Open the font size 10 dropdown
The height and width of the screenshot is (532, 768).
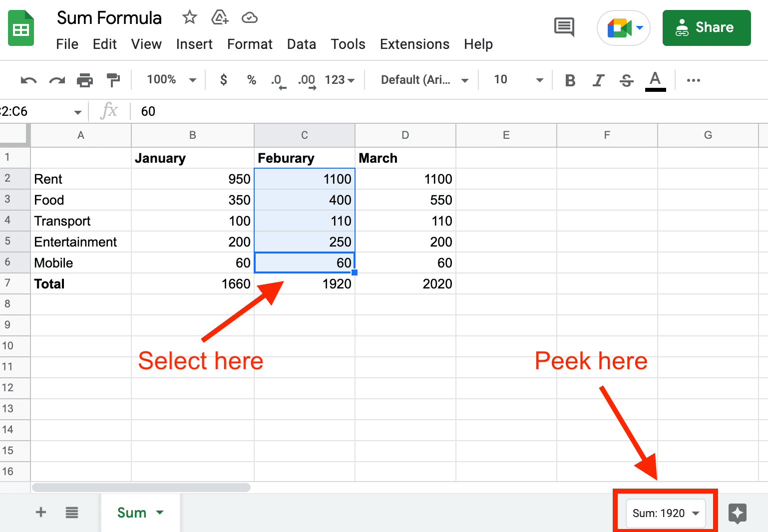click(518, 80)
